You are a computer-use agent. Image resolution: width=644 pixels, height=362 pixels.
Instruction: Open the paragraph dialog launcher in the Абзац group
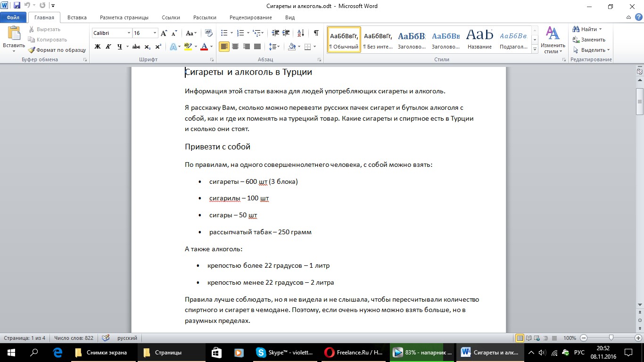pos(319,60)
